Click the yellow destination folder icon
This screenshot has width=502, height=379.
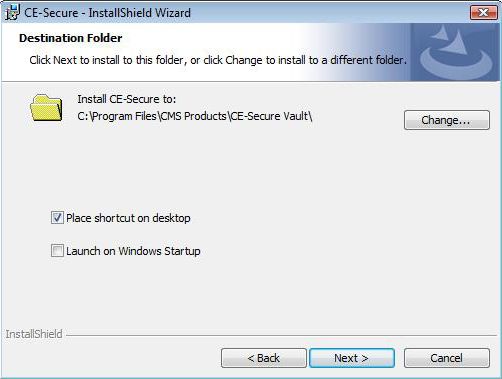pos(46,108)
